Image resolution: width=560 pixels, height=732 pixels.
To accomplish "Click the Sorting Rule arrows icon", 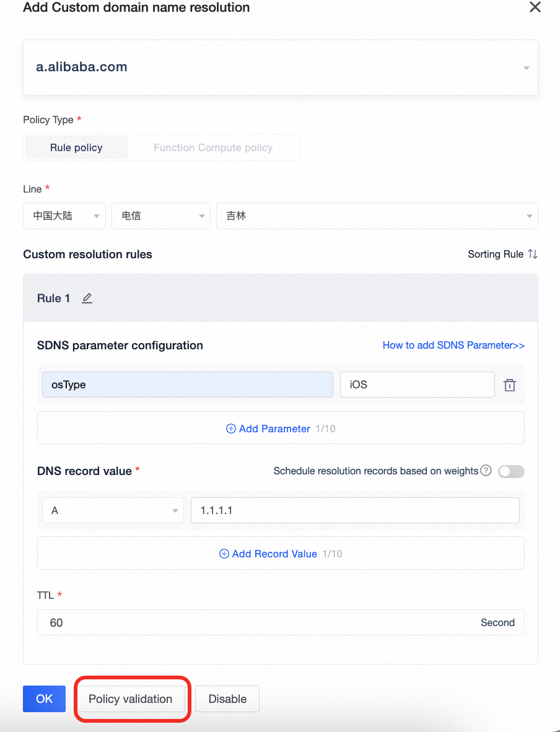I will [533, 255].
